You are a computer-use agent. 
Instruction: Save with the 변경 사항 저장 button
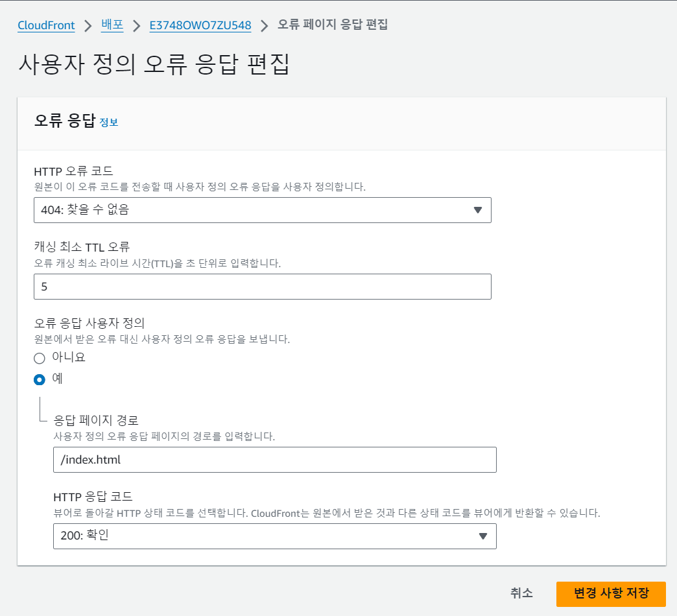[611, 593]
